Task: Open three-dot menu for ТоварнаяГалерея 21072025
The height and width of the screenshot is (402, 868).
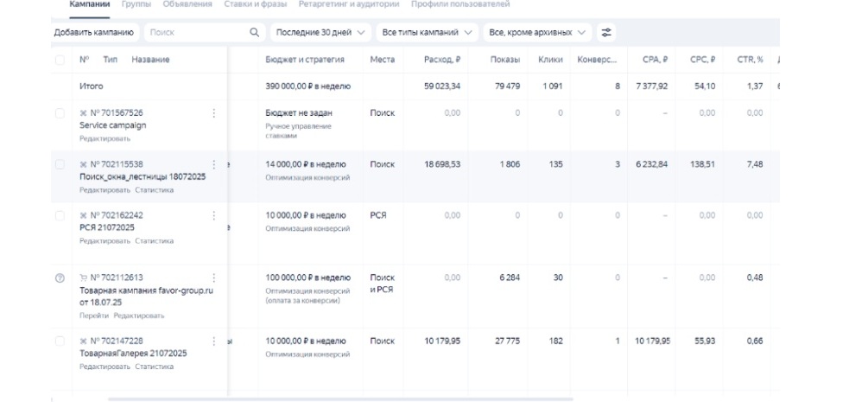Action: point(214,341)
